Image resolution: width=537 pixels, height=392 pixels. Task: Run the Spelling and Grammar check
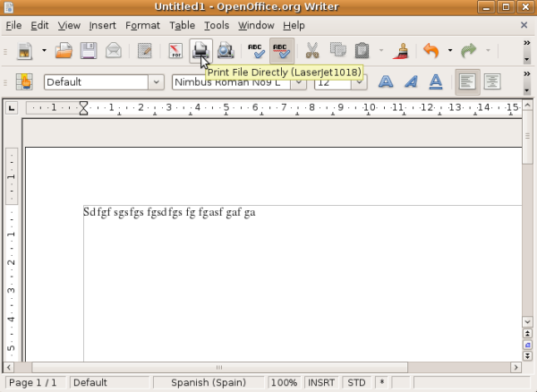coord(256,51)
